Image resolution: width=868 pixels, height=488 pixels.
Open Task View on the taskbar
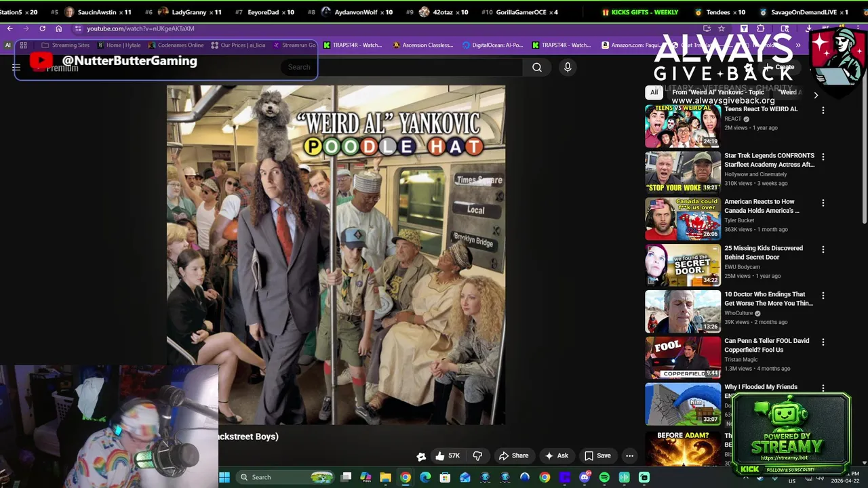[x=346, y=477]
